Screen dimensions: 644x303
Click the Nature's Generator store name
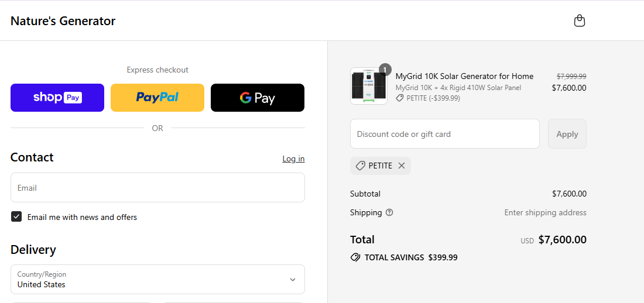pos(63,21)
